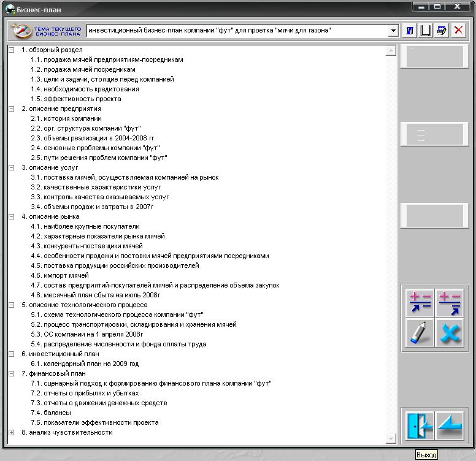Screen dimensions: 476x461
Task: Click the red X delete icon in toolbar
Action: coord(458,31)
